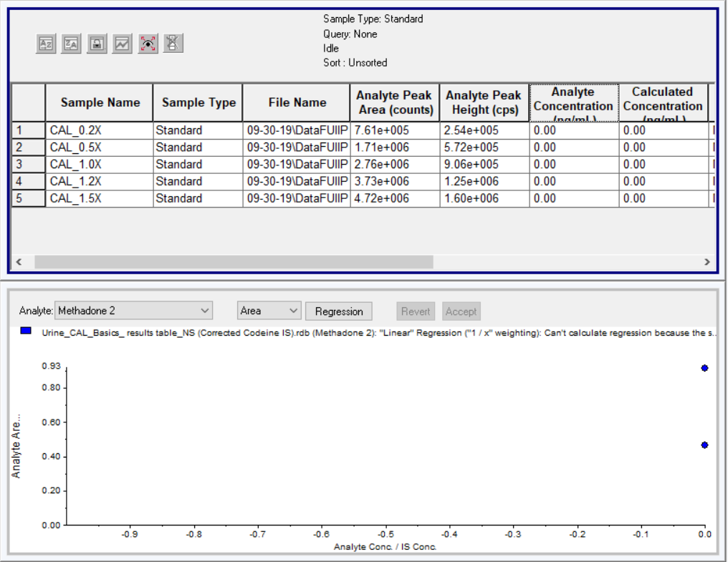Click the sort descending Z-A icon
This screenshot has width=728, height=562.
click(71, 44)
